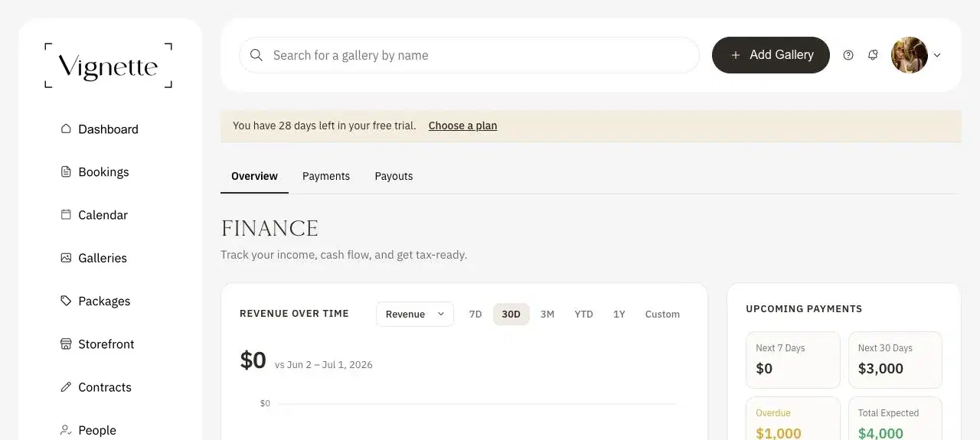Open notifications bell icon
The image size is (980, 440).
(873, 55)
